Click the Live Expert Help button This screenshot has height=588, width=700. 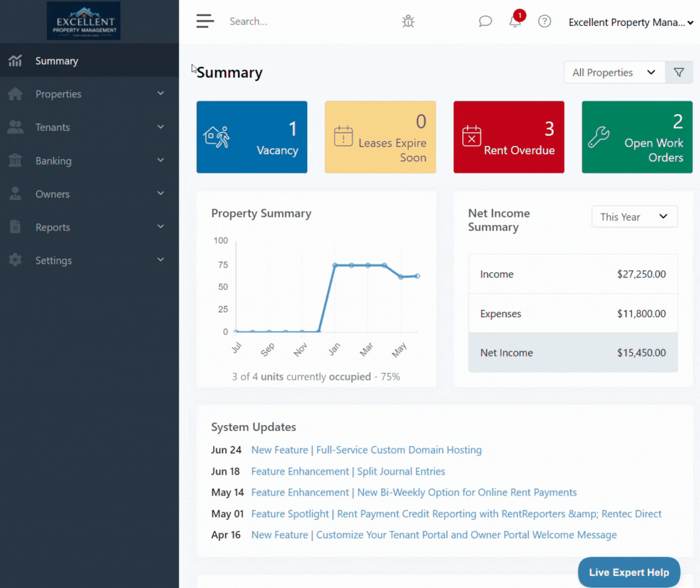point(629,572)
